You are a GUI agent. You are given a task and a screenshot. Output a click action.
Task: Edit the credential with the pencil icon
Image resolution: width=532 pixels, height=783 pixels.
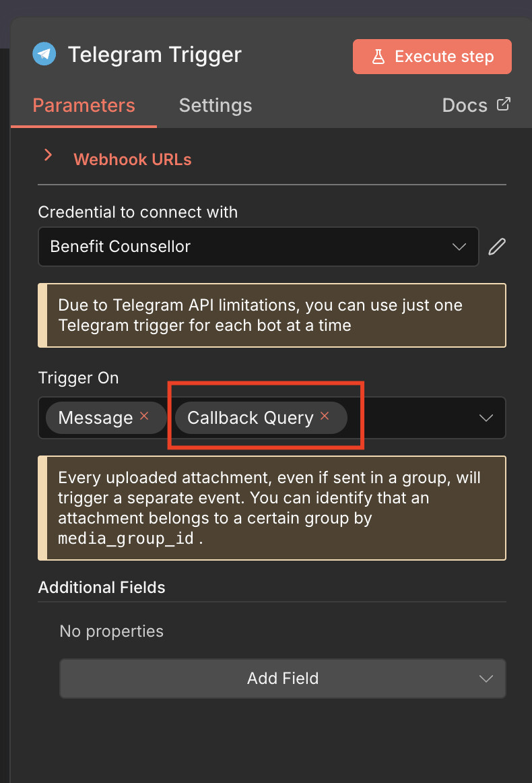click(496, 247)
